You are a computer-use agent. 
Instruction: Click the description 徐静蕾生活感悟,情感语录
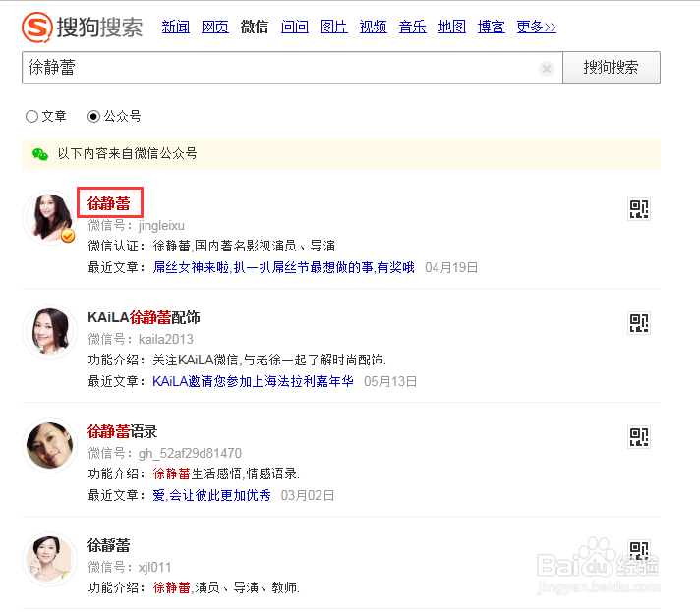pos(226,473)
